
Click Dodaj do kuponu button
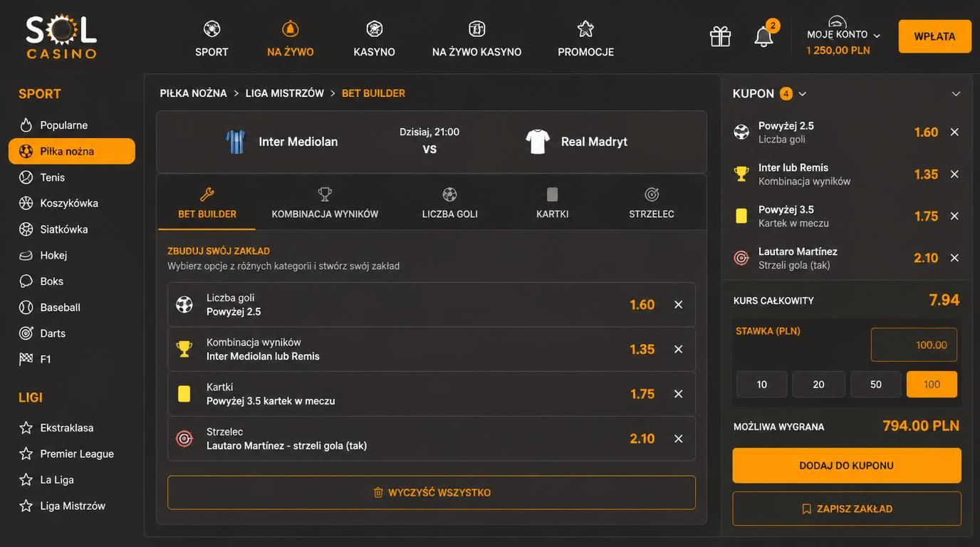[847, 466]
